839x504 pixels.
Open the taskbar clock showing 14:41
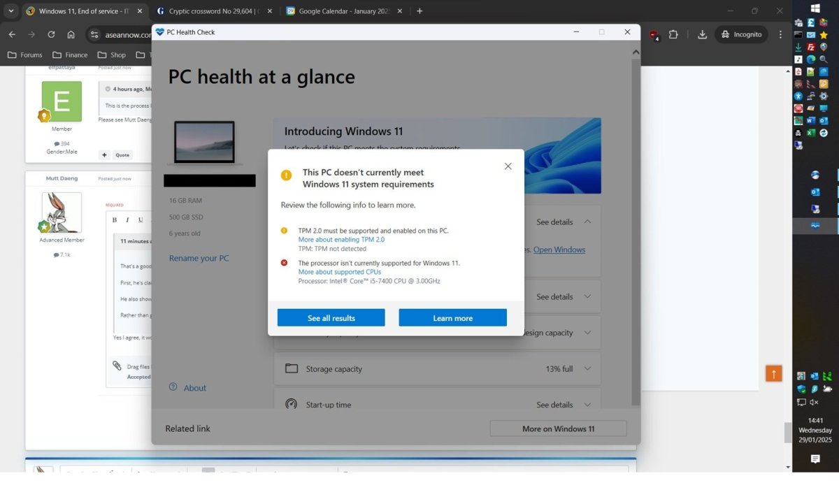[x=815, y=431]
